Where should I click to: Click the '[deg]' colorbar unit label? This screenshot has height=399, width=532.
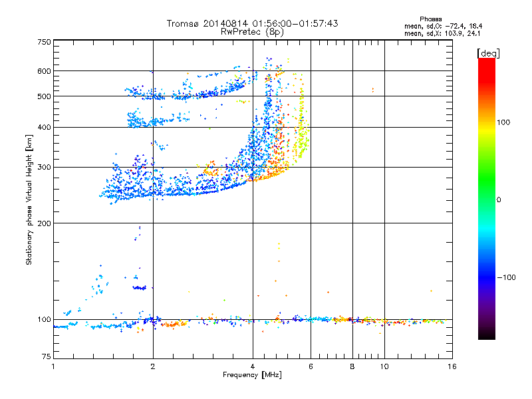pos(488,53)
